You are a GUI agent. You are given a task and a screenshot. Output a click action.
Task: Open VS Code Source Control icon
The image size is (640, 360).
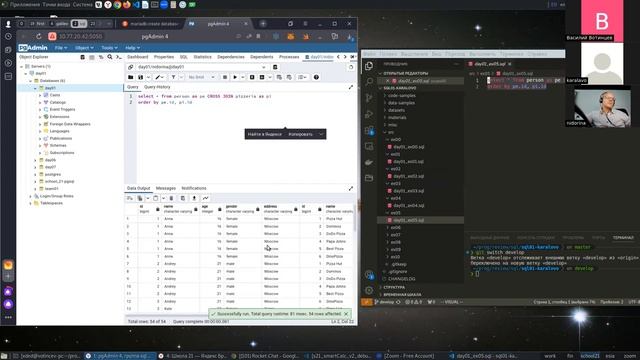(369, 98)
